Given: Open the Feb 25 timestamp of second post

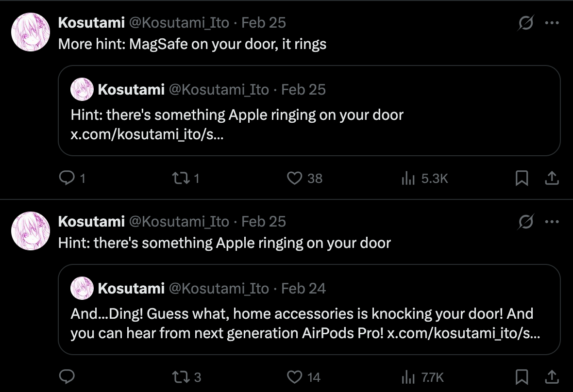Looking at the screenshot, I should coord(263,222).
